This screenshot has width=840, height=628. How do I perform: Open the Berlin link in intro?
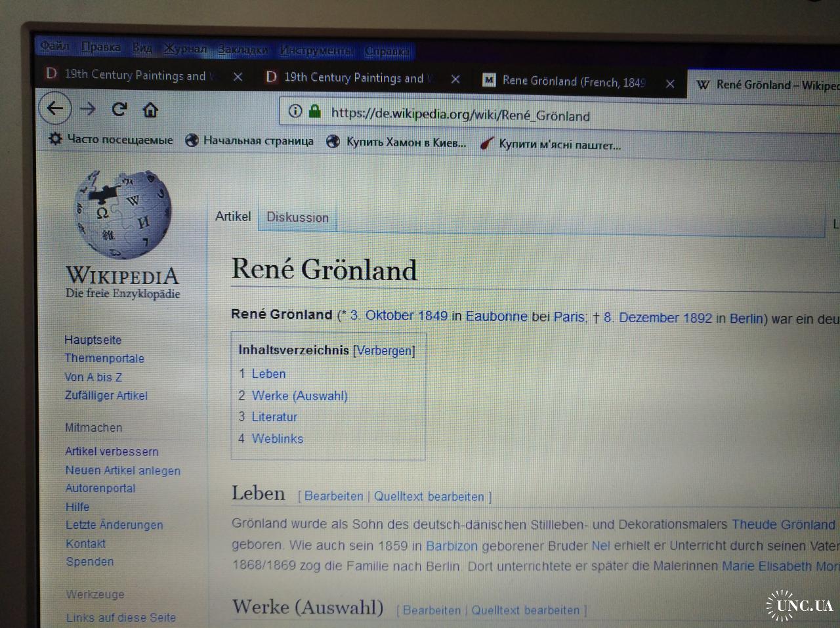[746, 319]
